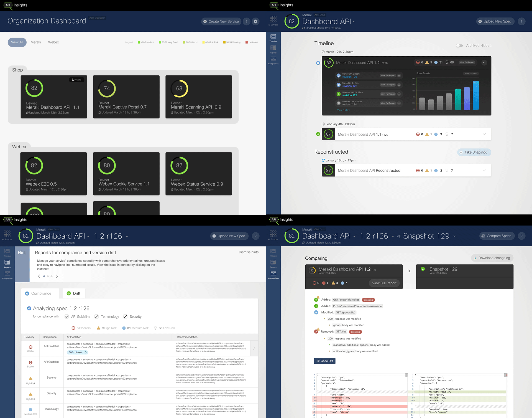Open row arrow on first Blocker row

coord(254,348)
